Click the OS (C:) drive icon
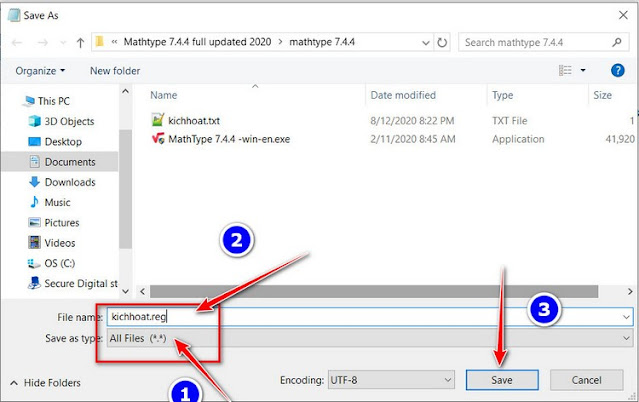The image size is (639, 402). (33, 263)
